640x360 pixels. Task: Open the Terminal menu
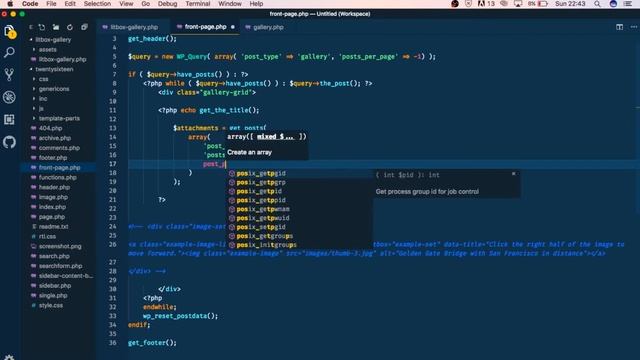pos(198,4)
